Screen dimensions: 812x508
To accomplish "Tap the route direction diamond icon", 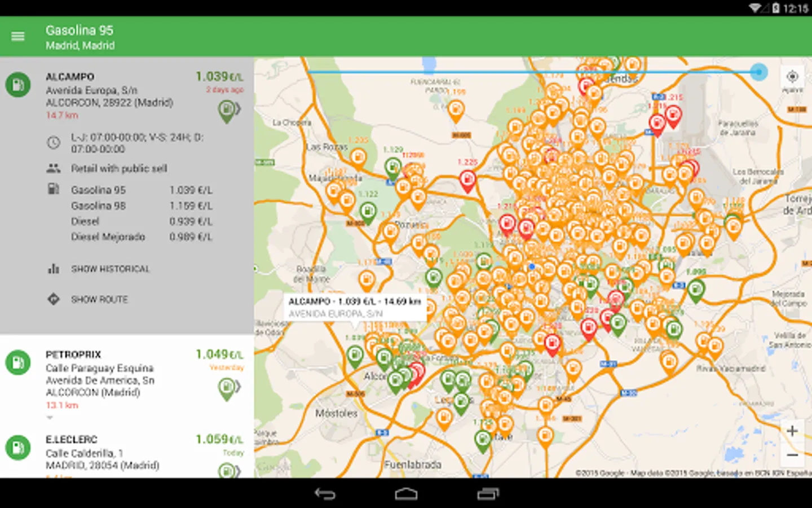I will tap(54, 299).
